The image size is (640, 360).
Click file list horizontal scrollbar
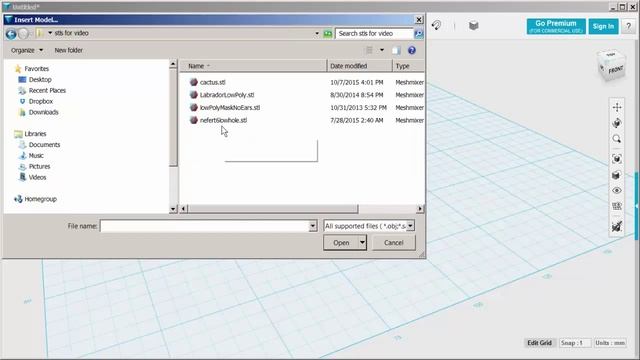(x=273, y=209)
